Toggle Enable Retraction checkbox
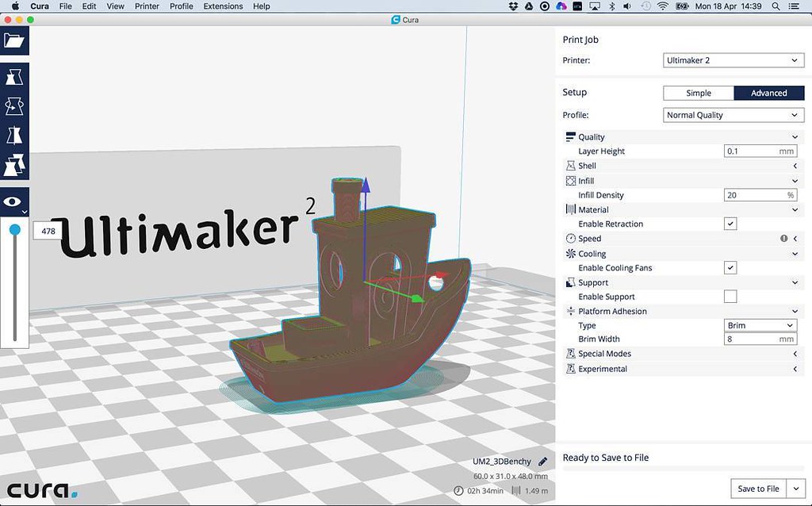The height and width of the screenshot is (506, 812). 730,224
